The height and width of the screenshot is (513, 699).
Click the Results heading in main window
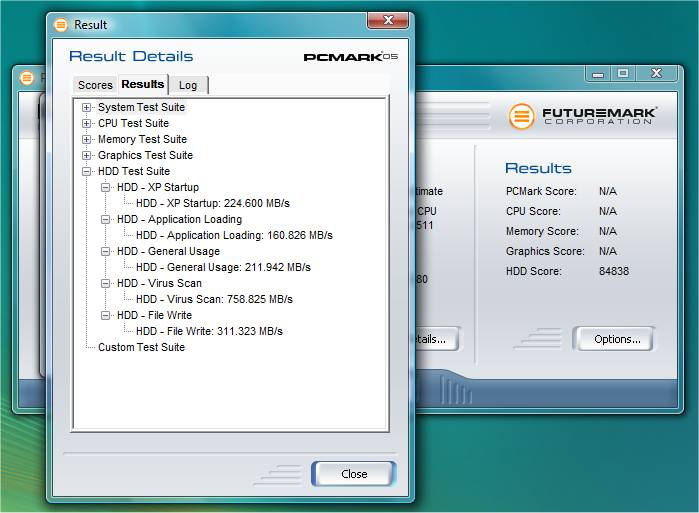[x=538, y=168]
